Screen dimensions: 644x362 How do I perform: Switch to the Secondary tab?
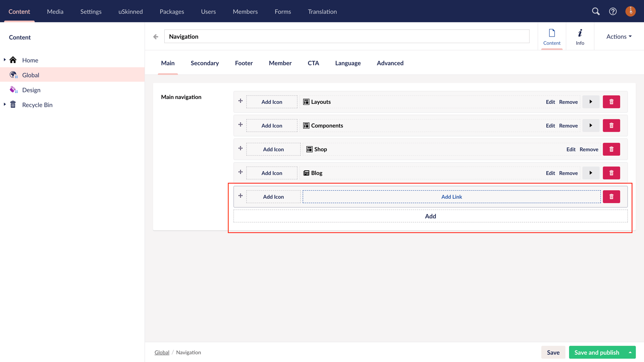(x=204, y=63)
